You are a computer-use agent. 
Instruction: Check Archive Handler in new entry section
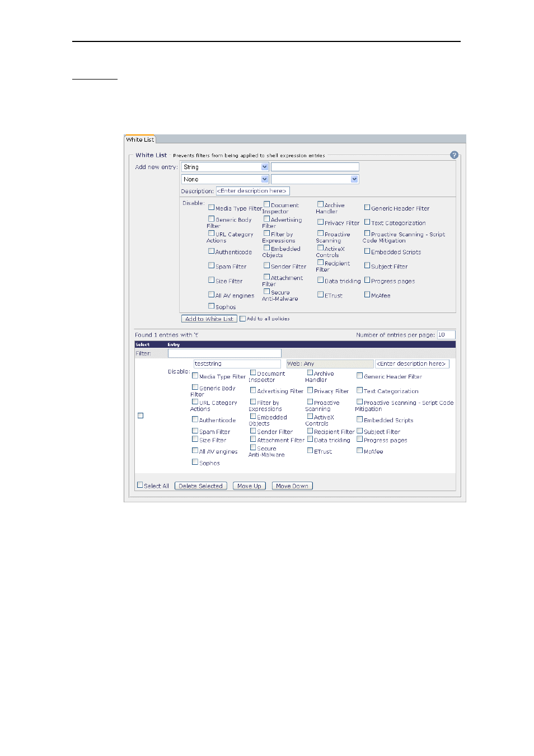[321, 204]
